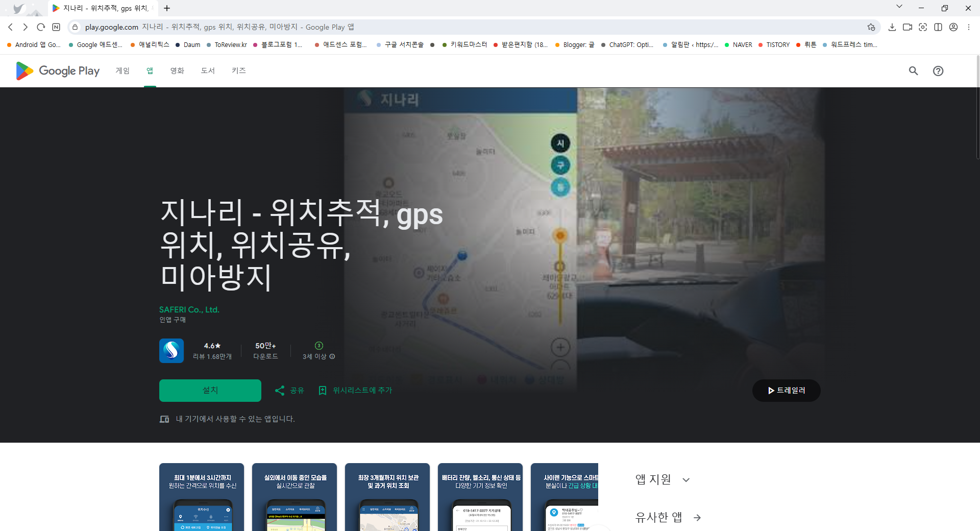Open browser downloads icon
The image size is (980, 531).
892,27
